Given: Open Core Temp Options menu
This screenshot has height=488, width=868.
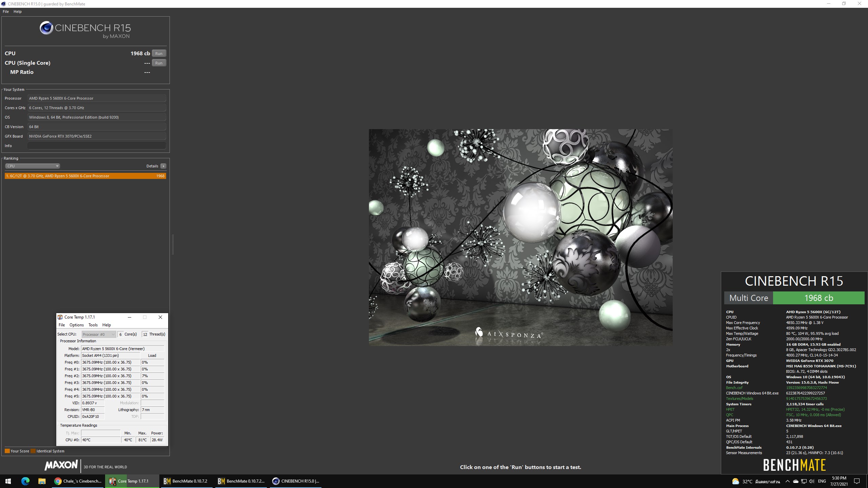Looking at the screenshot, I should click(x=77, y=325).
